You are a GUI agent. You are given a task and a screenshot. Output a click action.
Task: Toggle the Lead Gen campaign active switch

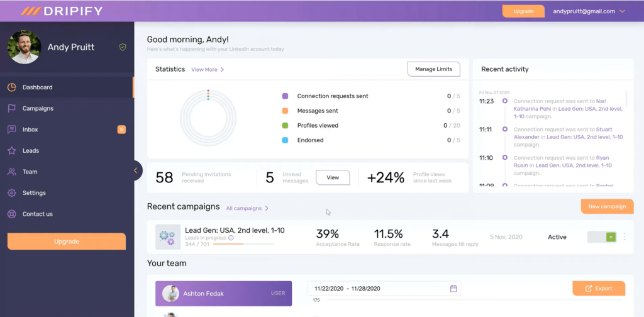pos(602,237)
